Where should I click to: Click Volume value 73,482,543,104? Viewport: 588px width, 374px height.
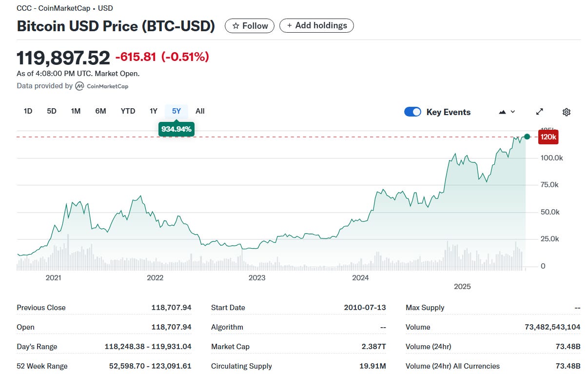[x=552, y=327]
